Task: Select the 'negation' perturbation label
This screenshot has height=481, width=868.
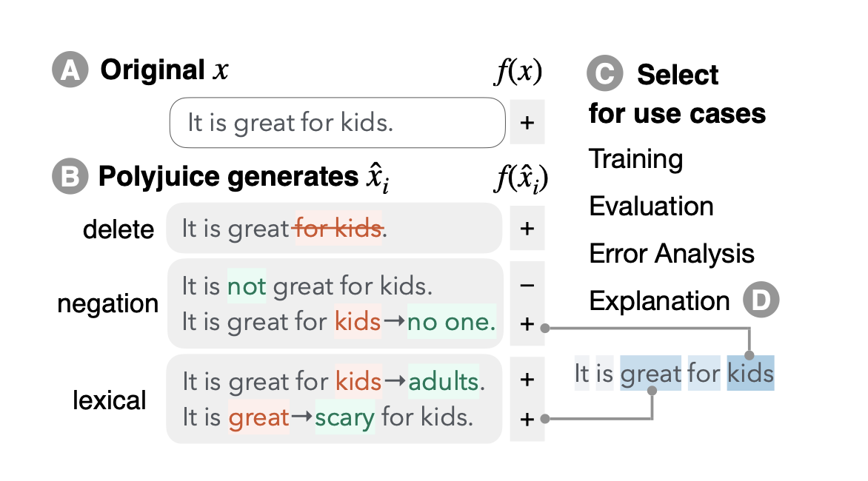Action: (108, 303)
